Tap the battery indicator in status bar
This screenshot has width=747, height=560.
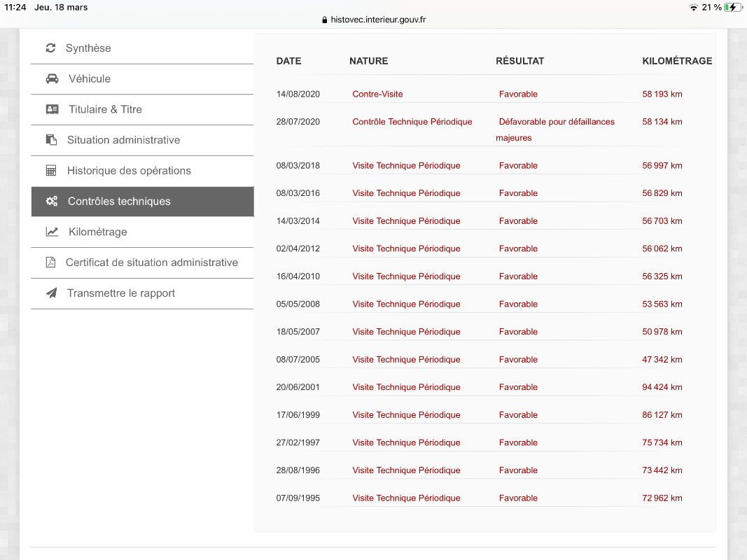[733, 7]
